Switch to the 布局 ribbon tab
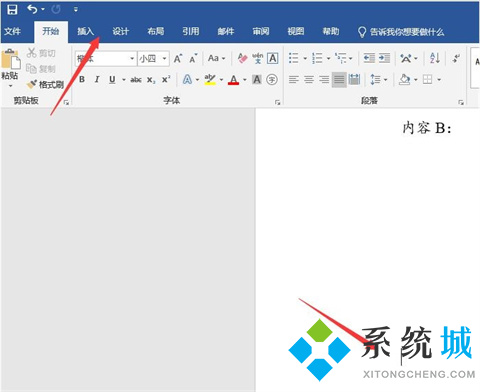Screen dimensions: 480x392 (156, 32)
